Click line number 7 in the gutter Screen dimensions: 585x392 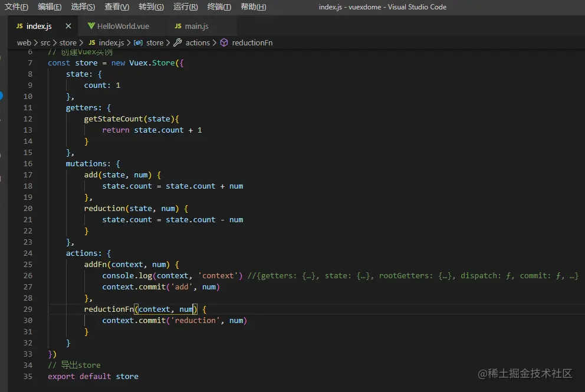click(30, 62)
